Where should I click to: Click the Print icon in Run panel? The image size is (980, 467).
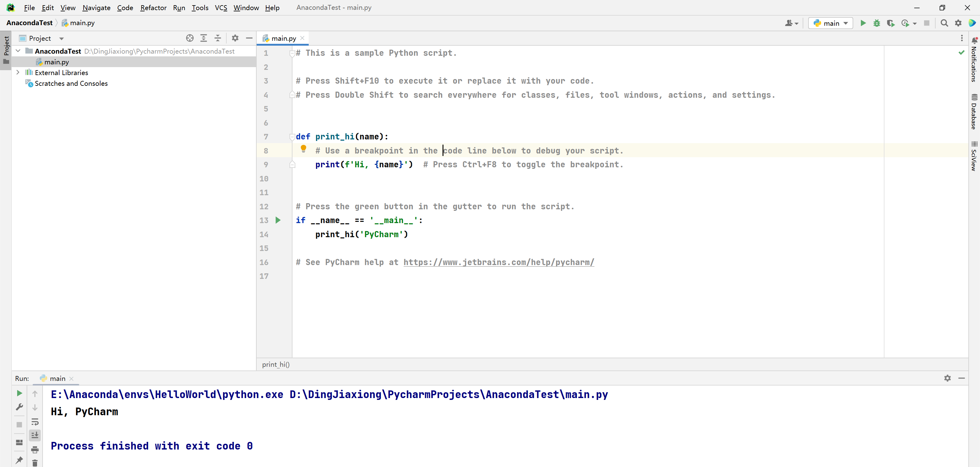(35, 450)
